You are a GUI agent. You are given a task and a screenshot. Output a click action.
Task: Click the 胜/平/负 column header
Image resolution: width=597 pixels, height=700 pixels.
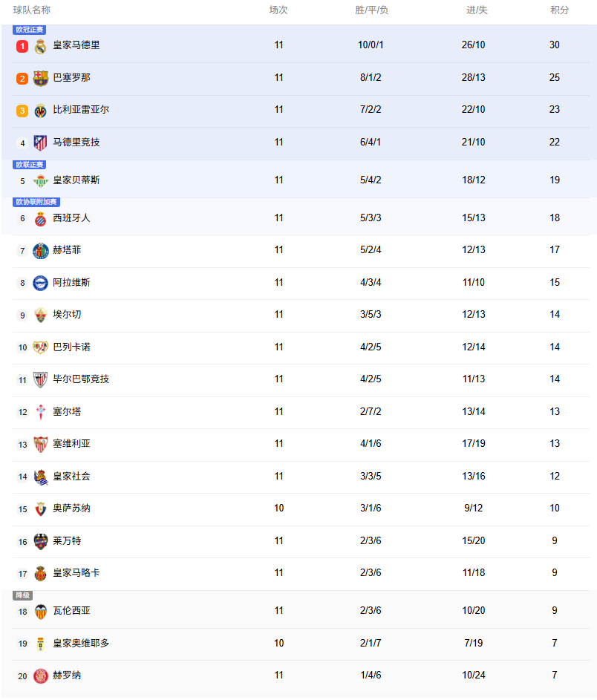(x=372, y=10)
